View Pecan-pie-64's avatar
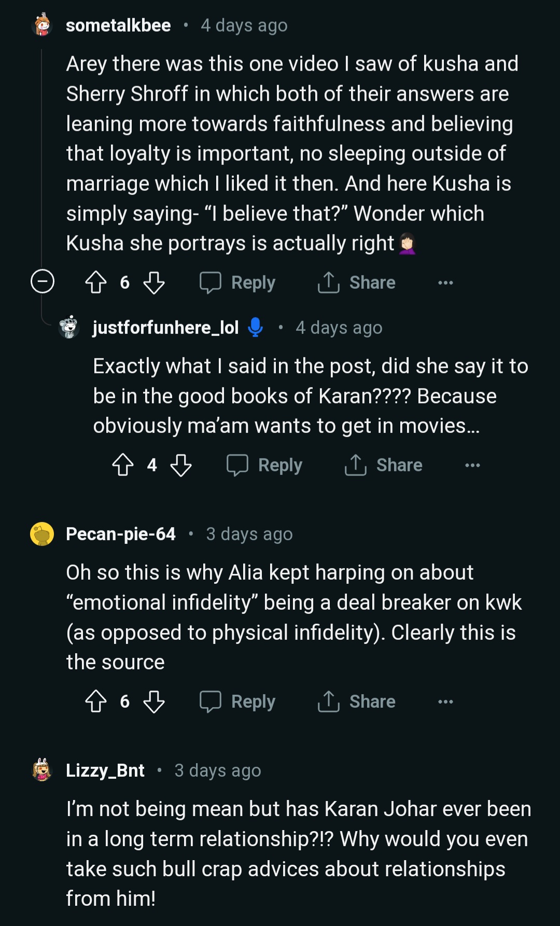Viewport: 560px width, 926px height. click(x=42, y=534)
